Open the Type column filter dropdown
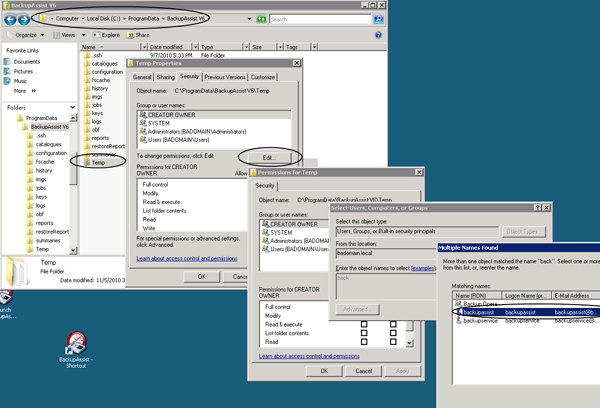The height and width of the screenshot is (408, 600). pos(246,47)
